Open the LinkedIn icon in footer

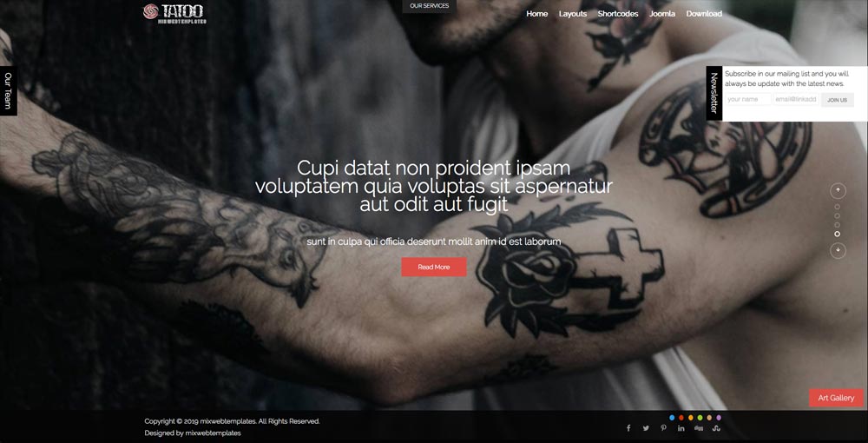point(681,428)
